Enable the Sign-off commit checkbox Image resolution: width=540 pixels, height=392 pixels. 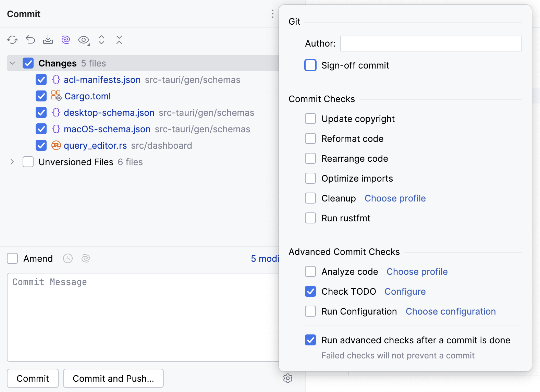point(310,65)
